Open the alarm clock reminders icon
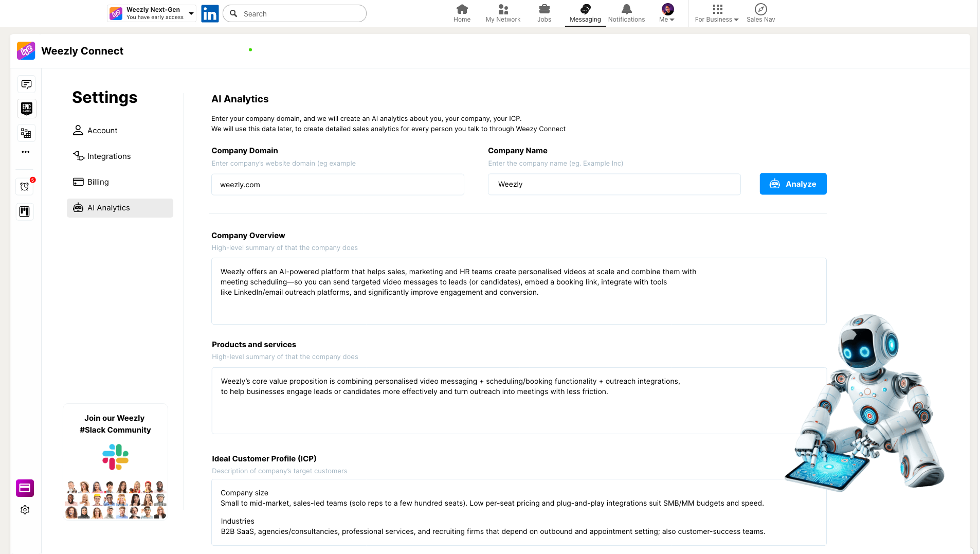This screenshot has height=554, width=980. coord(25,187)
